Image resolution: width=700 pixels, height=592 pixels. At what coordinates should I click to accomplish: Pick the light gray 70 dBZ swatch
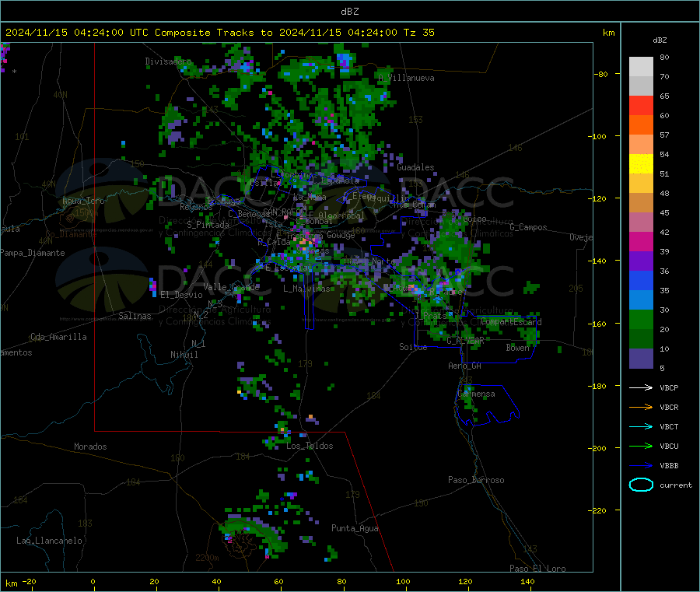pyautogui.click(x=641, y=67)
